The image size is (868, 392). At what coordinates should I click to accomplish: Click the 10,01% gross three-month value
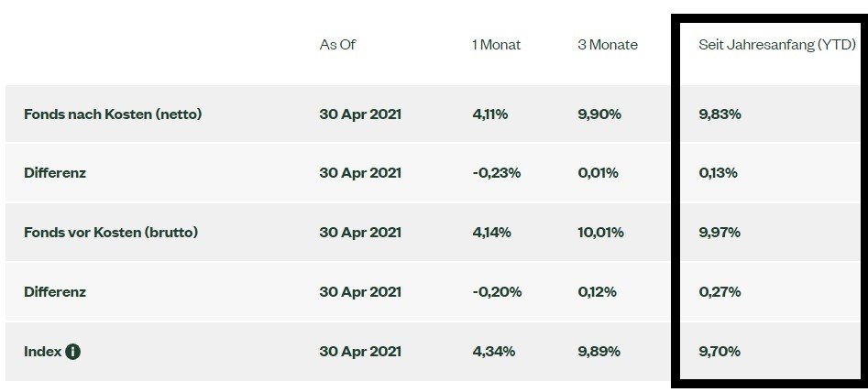coord(601,233)
